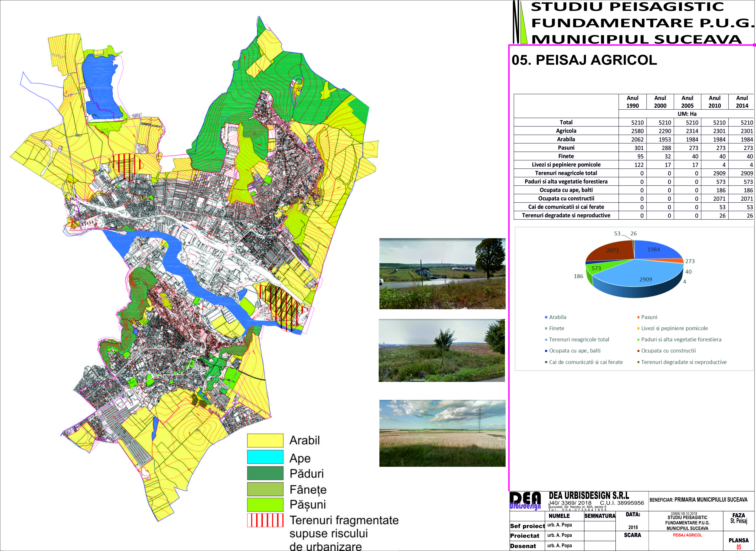
Task: Click the Ocupata cu constructii table row label
Action: [566, 198]
